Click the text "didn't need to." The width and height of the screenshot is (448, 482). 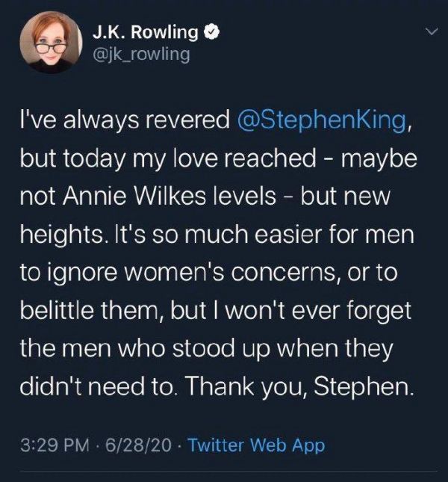coord(99,386)
